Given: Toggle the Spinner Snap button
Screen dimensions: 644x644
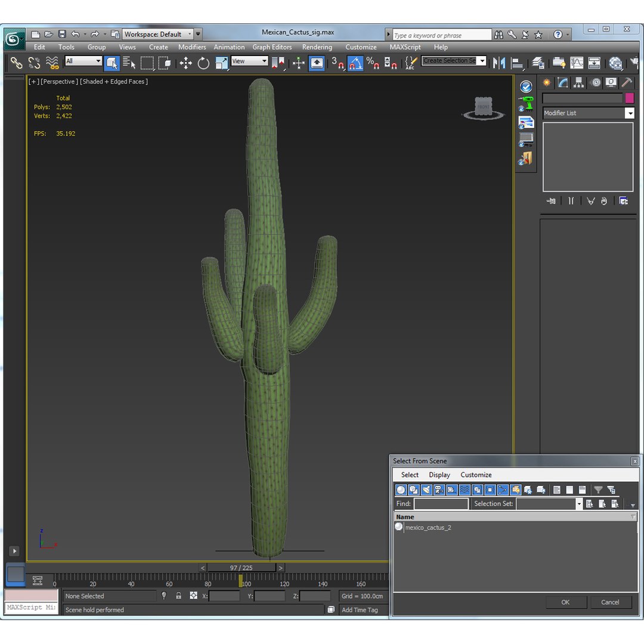Looking at the screenshot, I should point(390,63).
